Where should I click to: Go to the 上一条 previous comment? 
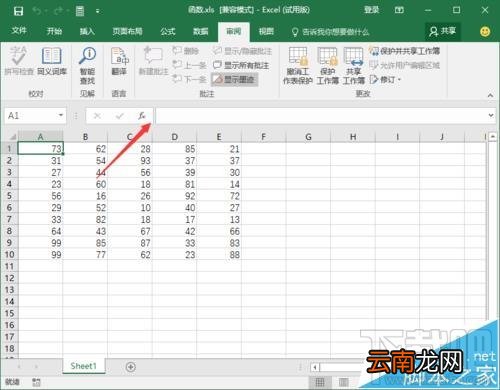click(189, 65)
